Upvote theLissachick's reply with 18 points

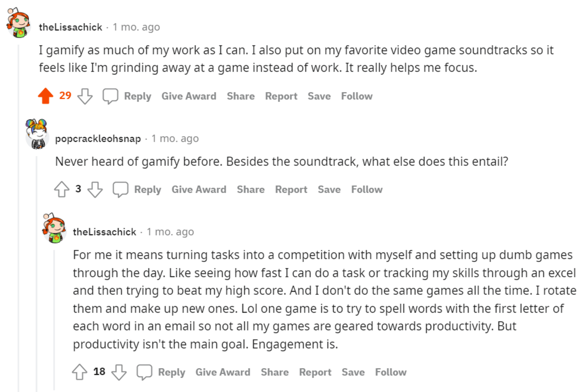coord(79,372)
